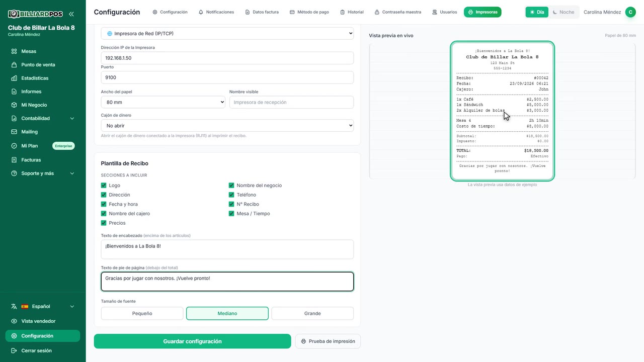This screenshot has height=362, width=644.
Task: Select Configuración in sidebar bottom
Action: 43,336
